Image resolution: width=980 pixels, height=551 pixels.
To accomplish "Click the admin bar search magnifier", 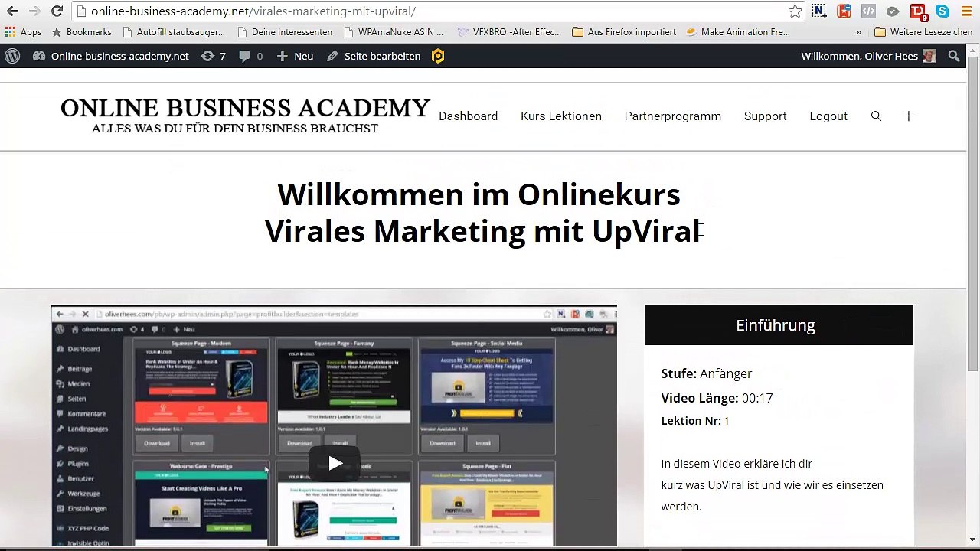I will tap(954, 56).
